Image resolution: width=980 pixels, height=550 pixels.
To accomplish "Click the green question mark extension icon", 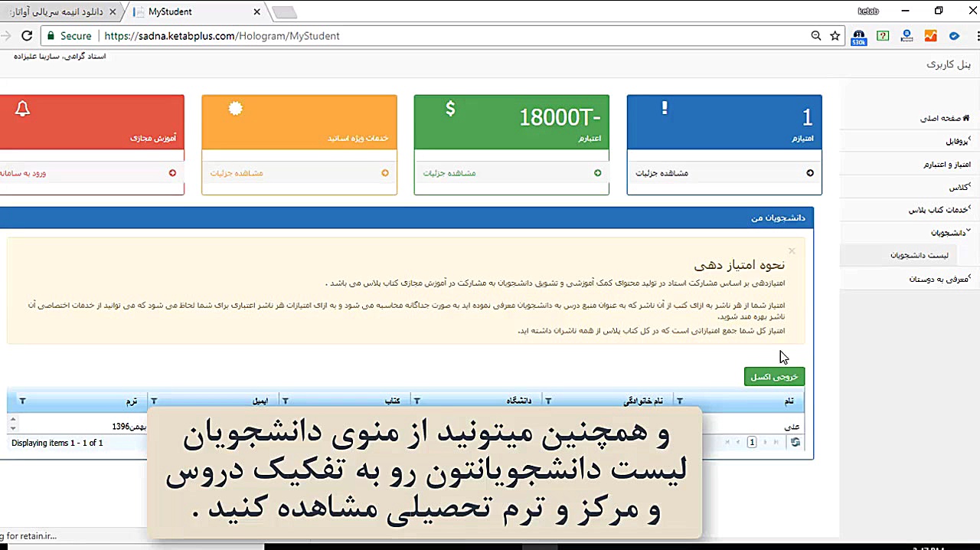I will coord(883,35).
